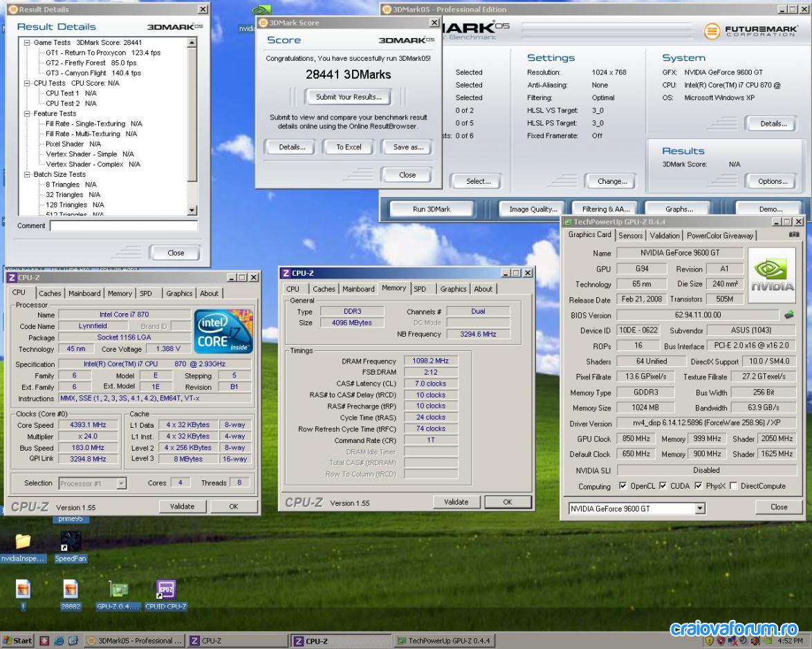
Task: Switch to the Sensors tab in GPU-Z
Action: click(x=630, y=236)
